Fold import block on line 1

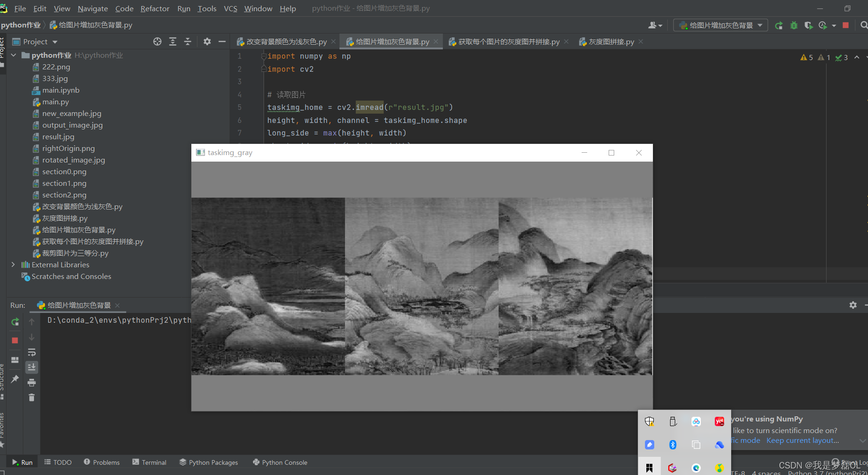tap(264, 56)
